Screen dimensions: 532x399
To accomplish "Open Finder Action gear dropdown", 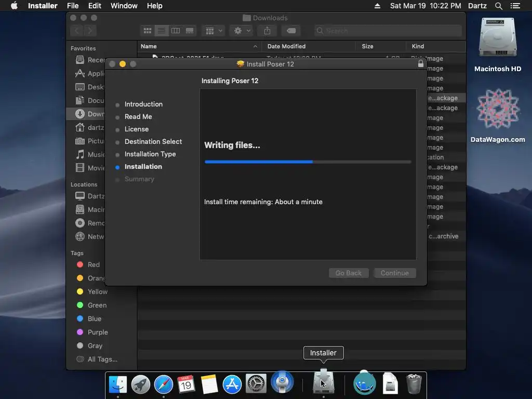I will 242,31.
